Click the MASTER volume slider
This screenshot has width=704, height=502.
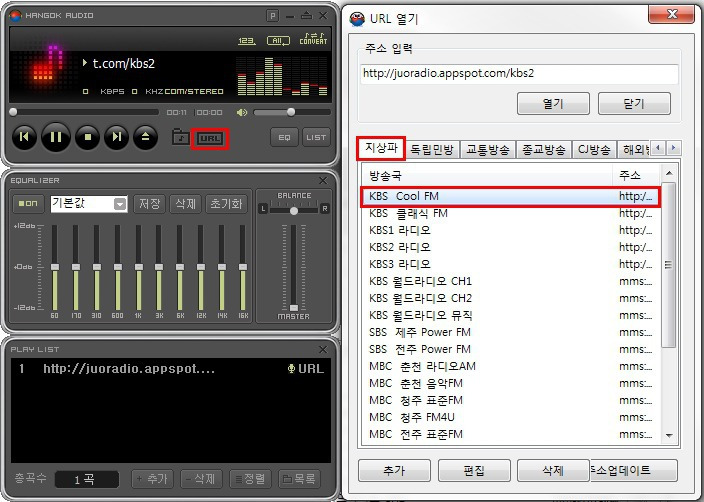(x=294, y=267)
